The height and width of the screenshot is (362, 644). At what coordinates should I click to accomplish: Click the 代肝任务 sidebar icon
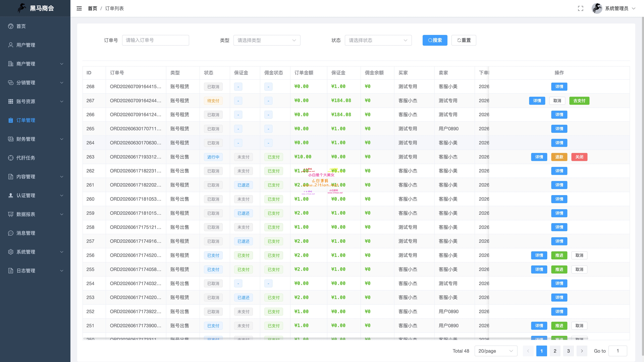tap(11, 158)
